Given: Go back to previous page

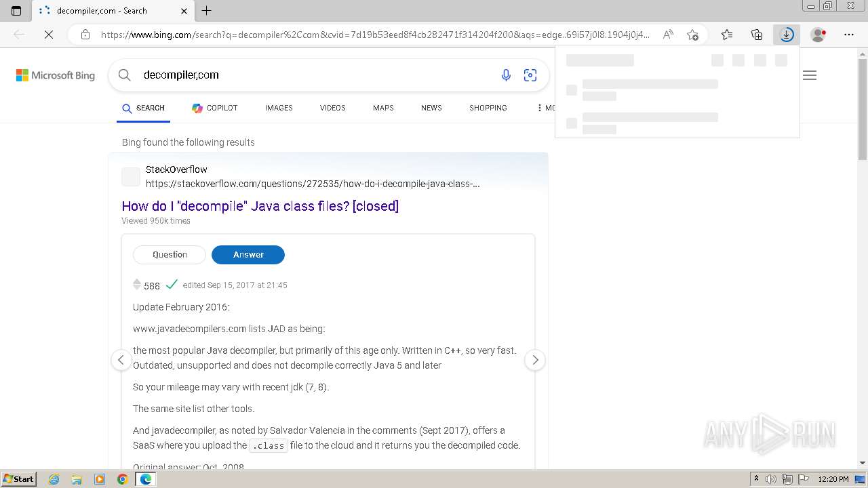Looking at the screenshot, I should pyautogui.click(x=19, y=35).
